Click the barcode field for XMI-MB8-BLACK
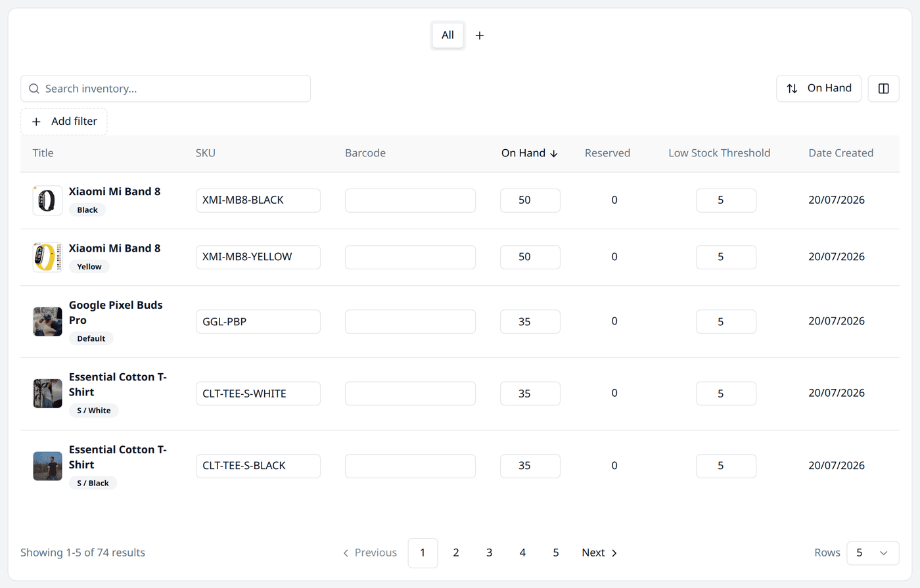This screenshot has height=588, width=920. point(410,200)
